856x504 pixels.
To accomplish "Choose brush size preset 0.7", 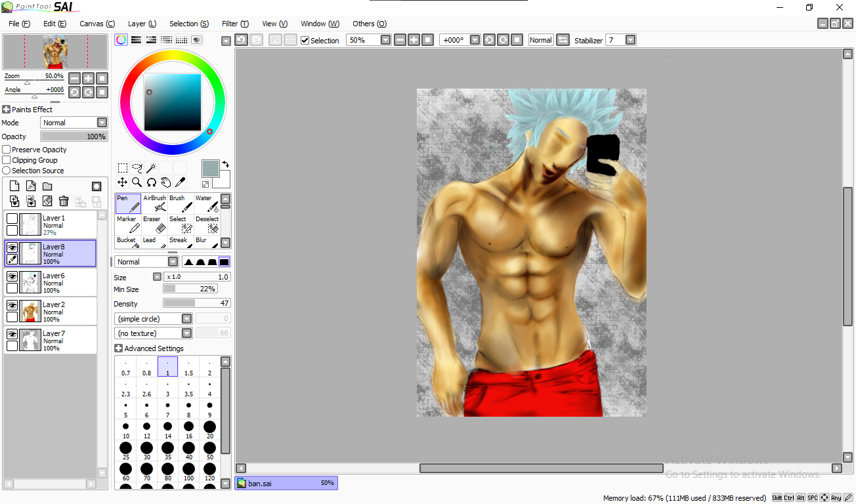I will tap(125, 367).
